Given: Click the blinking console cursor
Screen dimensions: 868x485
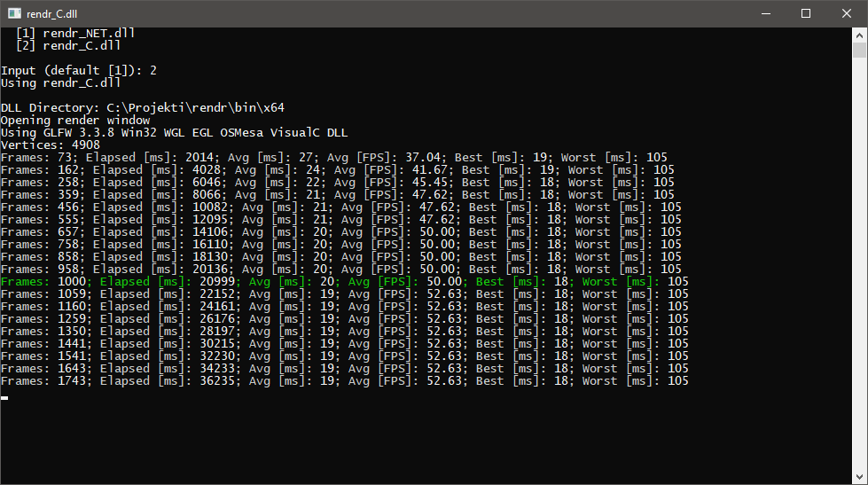Looking at the screenshot, I should [x=4, y=397].
